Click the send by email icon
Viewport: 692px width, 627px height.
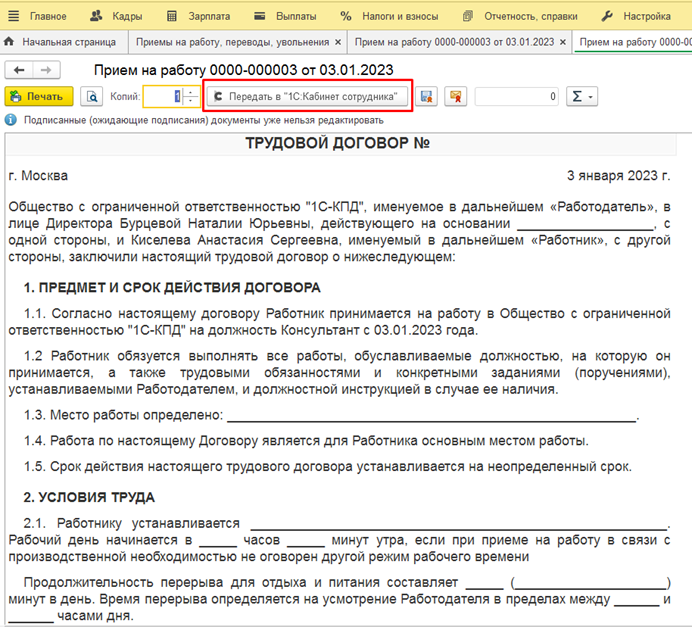[454, 97]
